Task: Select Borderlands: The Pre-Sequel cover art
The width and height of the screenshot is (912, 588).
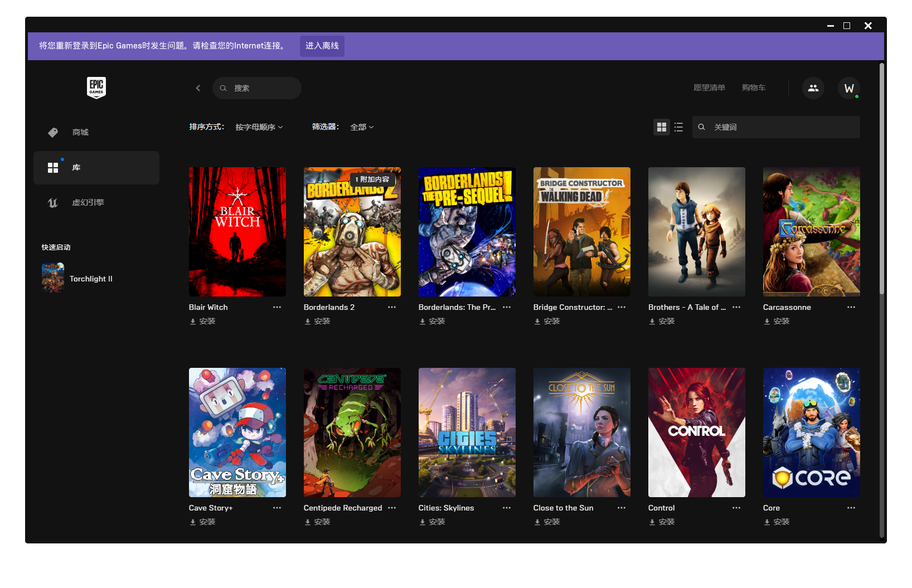Action: (x=467, y=232)
